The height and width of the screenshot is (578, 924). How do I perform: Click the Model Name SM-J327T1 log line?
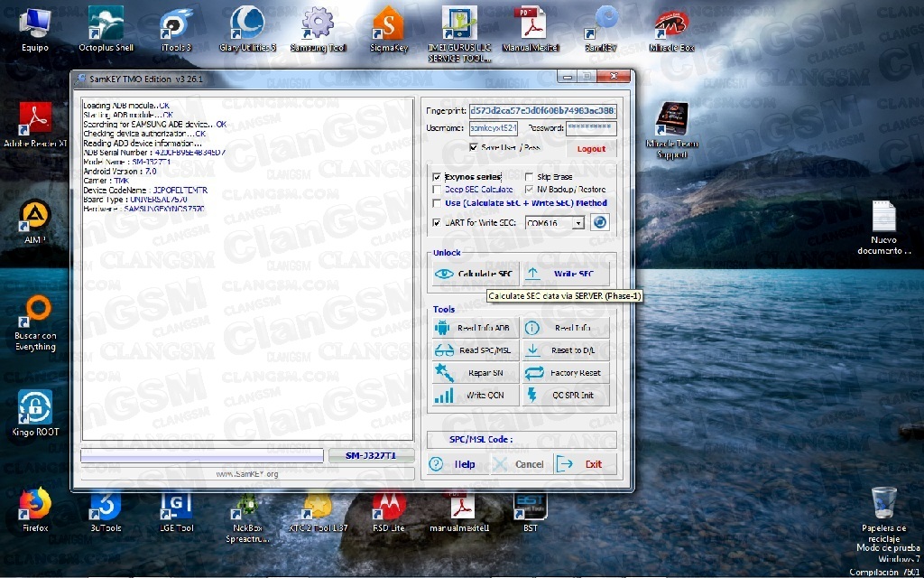pos(127,163)
